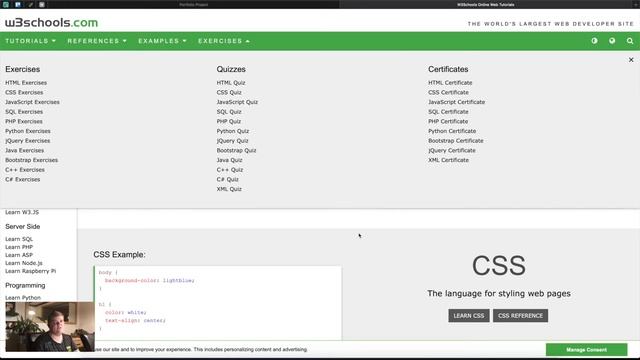Open SQL Quiz link
This screenshot has width=640, height=360.
coord(229,111)
